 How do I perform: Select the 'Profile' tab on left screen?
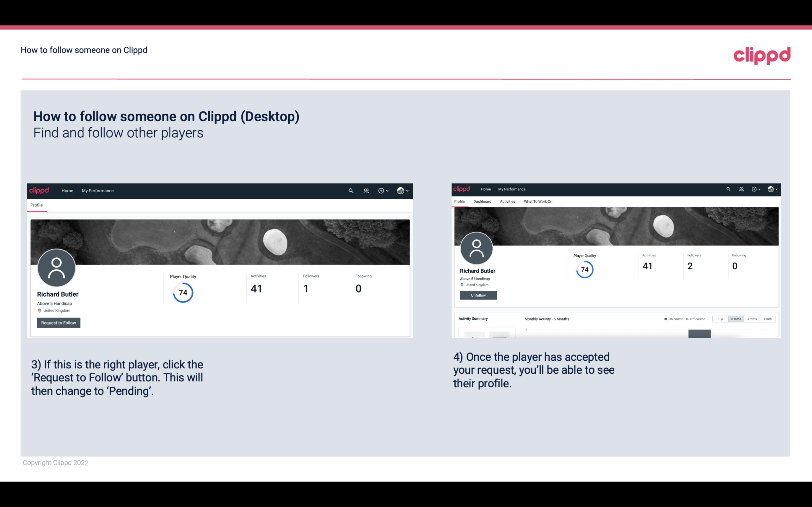(36, 204)
